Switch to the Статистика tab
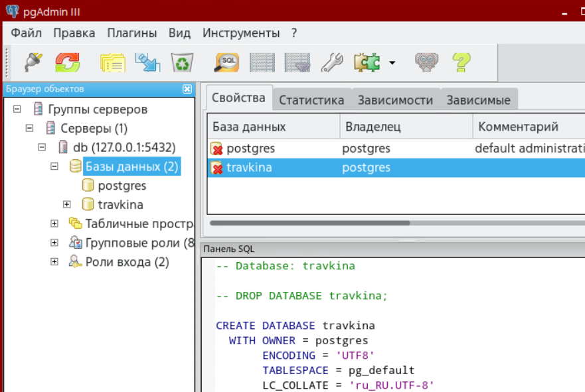The image size is (585, 392). point(311,100)
